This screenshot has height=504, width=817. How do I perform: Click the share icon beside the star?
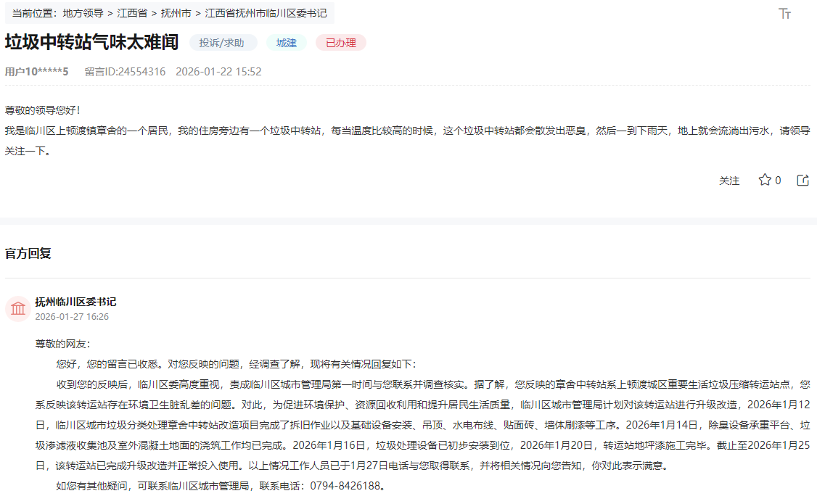coord(803,180)
